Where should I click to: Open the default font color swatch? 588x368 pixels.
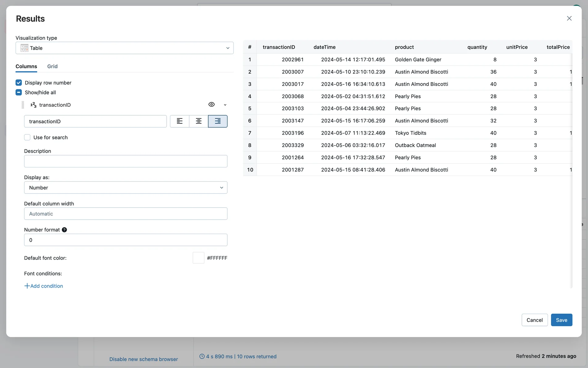pos(198,258)
